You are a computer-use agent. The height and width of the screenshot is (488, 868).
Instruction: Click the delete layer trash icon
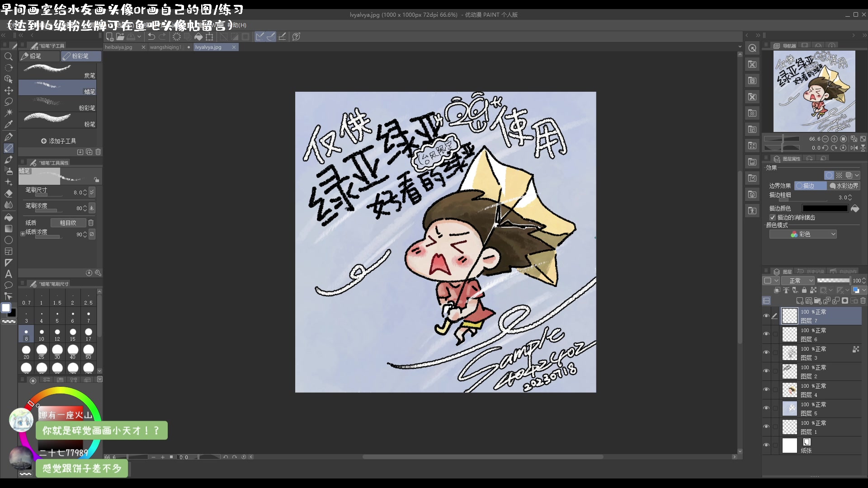(863, 300)
